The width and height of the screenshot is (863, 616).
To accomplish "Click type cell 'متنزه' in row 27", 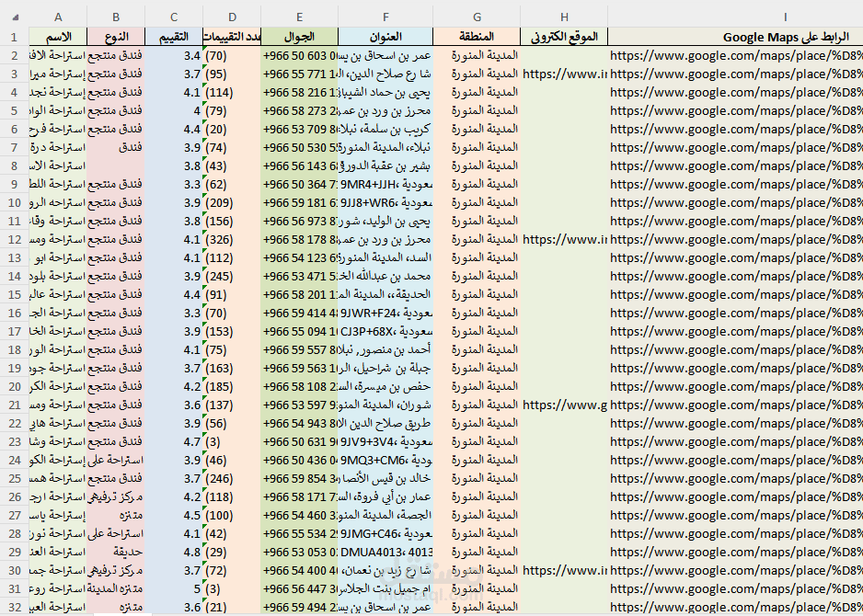I will (116, 516).
